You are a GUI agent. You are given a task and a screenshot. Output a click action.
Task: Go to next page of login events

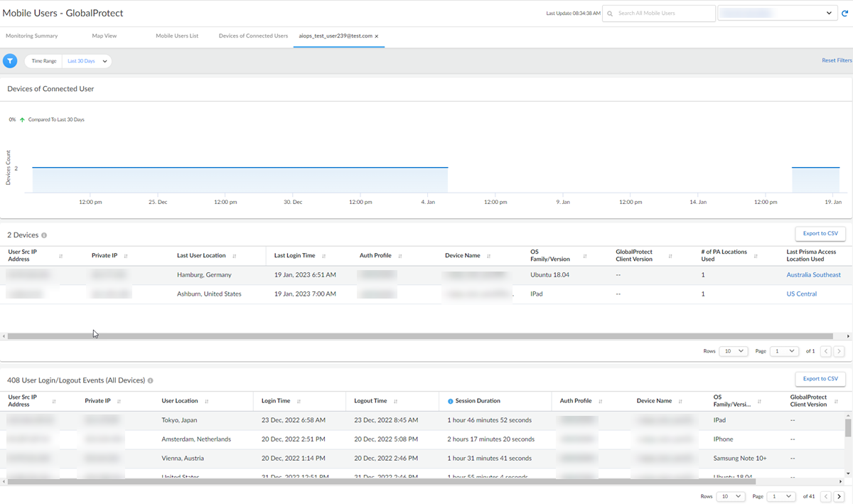click(x=839, y=496)
